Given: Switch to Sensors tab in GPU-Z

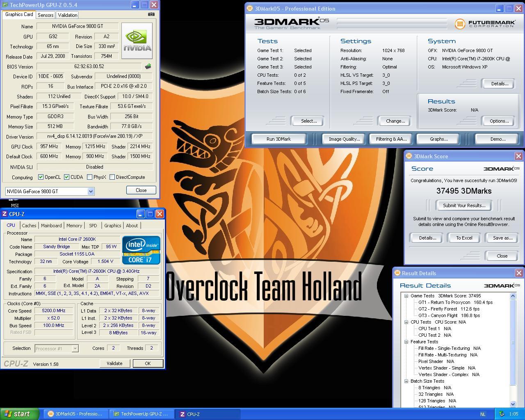Looking at the screenshot, I should (46, 15).
